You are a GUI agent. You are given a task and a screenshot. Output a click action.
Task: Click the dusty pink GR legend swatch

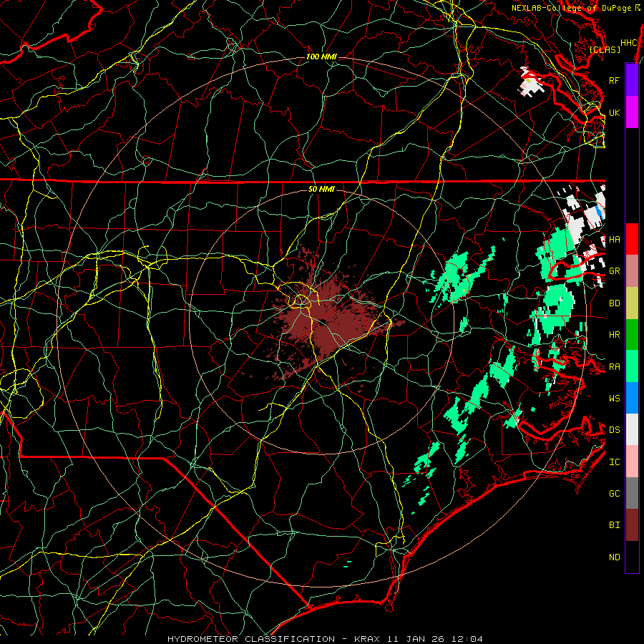coord(632,270)
